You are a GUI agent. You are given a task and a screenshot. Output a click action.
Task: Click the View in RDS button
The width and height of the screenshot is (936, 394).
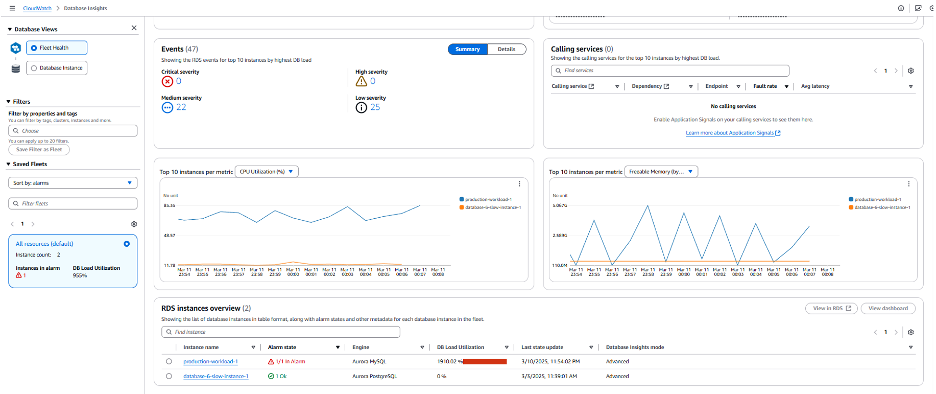click(831, 308)
